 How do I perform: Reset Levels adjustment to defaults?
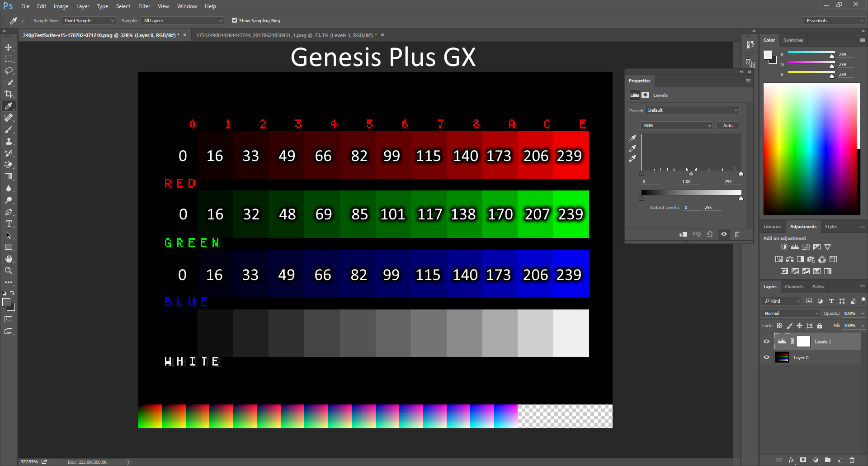(710, 234)
